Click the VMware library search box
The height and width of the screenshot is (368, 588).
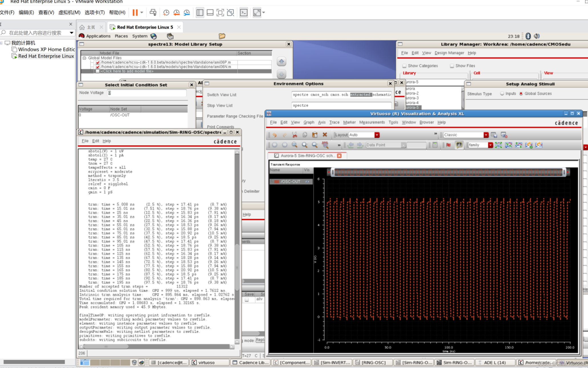point(34,33)
